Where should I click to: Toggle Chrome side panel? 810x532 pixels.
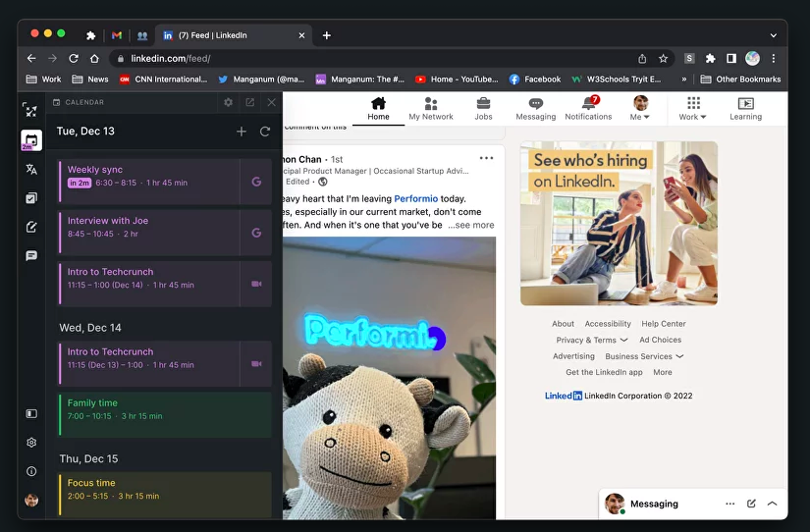click(x=731, y=58)
